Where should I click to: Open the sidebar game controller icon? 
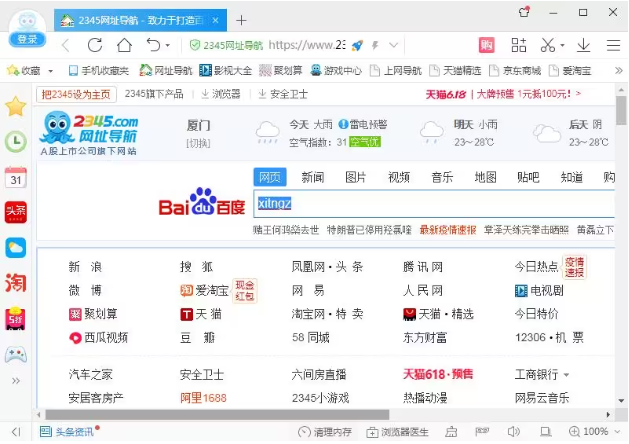[x=15, y=354]
